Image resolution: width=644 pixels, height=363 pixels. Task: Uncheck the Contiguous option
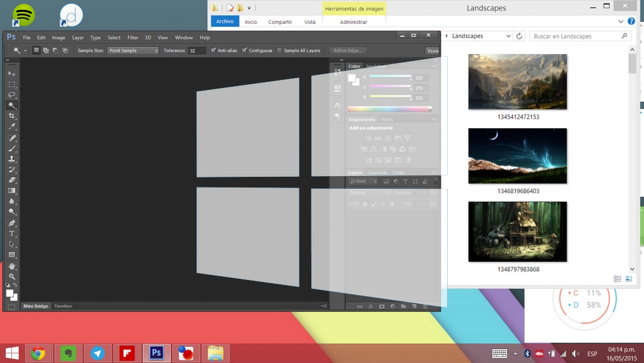(245, 50)
